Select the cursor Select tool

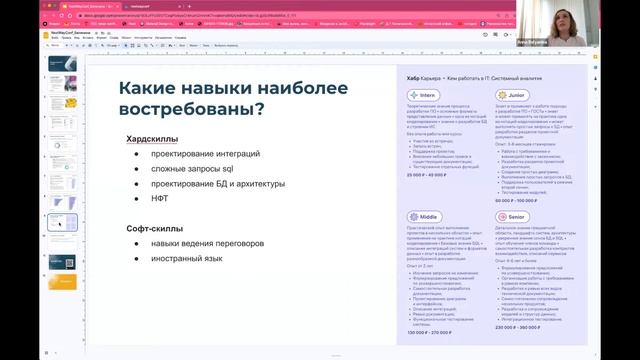point(126,45)
